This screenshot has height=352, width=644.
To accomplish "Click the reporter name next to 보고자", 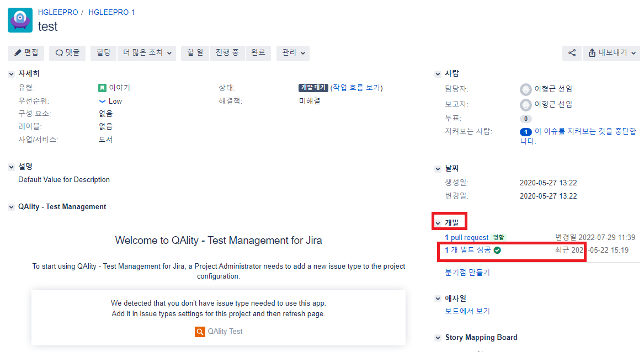I will pos(553,105).
